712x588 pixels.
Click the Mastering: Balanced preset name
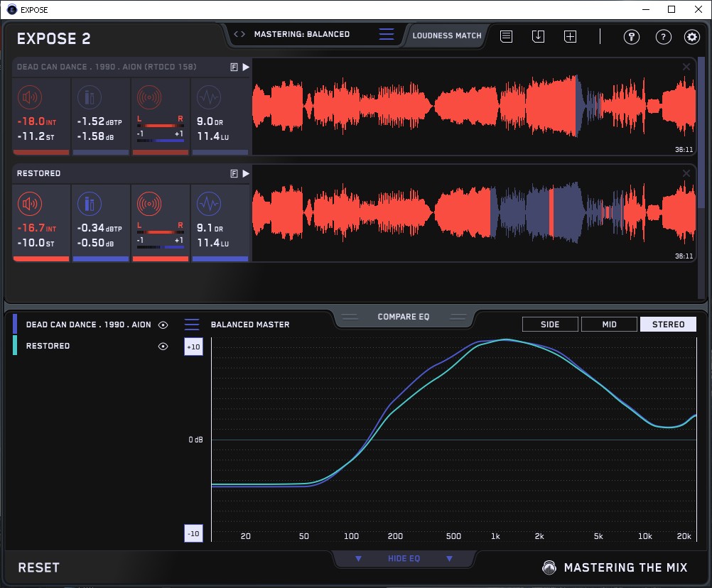tap(302, 34)
